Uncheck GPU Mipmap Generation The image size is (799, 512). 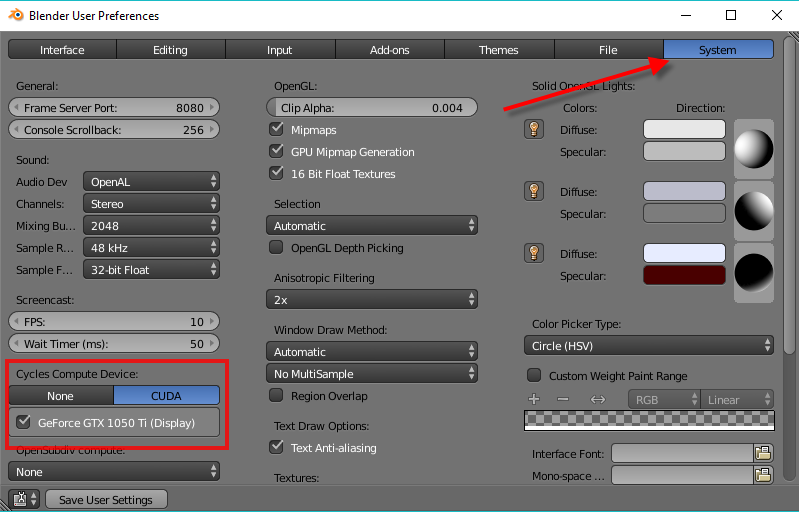pyautogui.click(x=277, y=152)
